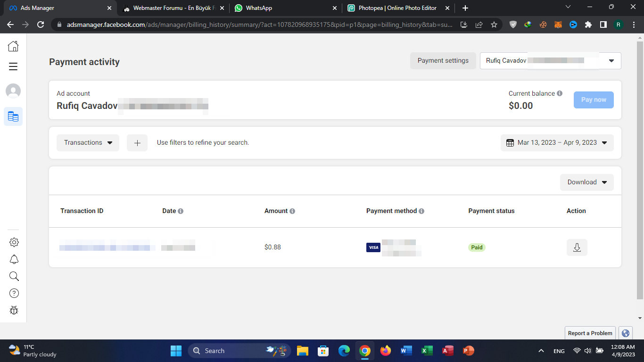Image resolution: width=644 pixels, height=362 pixels.
Task: Open the Rufiq Cavadov account dropdown
Action: [x=551, y=61]
